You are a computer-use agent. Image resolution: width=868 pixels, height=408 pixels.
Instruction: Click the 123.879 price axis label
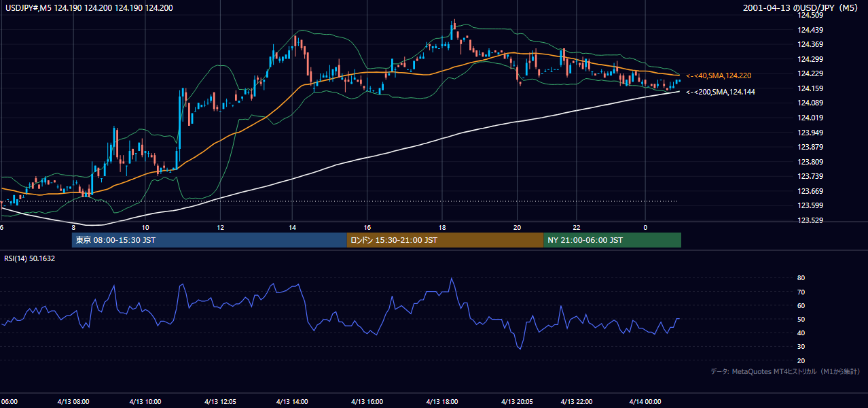(x=810, y=147)
